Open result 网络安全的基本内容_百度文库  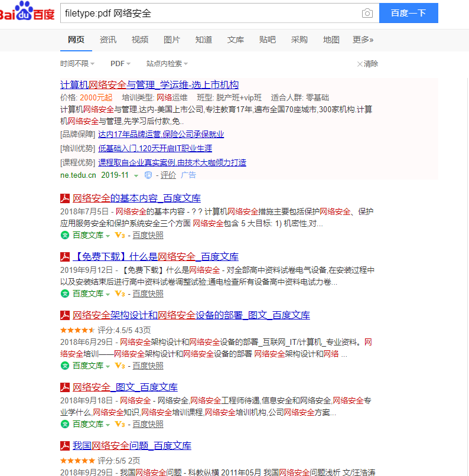click(x=136, y=198)
